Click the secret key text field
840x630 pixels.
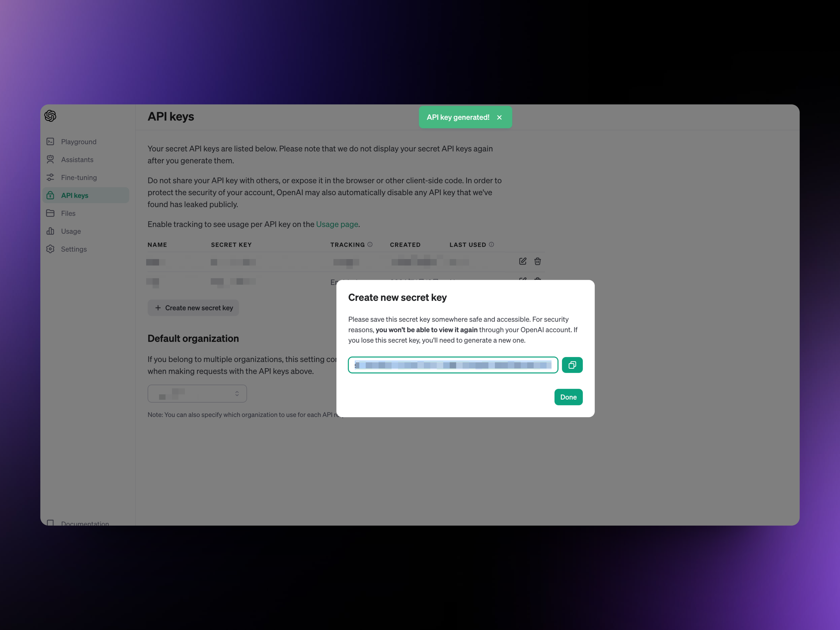pyautogui.click(x=453, y=365)
